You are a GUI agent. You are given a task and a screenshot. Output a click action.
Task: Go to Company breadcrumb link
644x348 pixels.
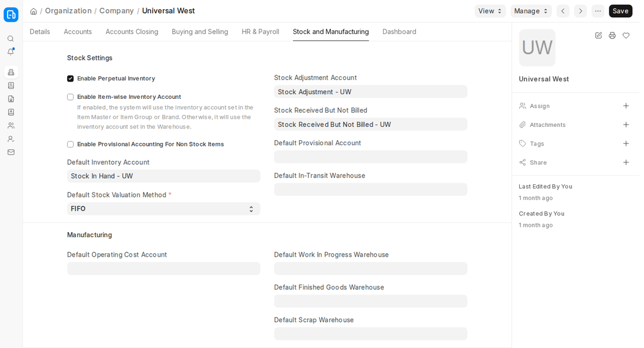coord(117,11)
